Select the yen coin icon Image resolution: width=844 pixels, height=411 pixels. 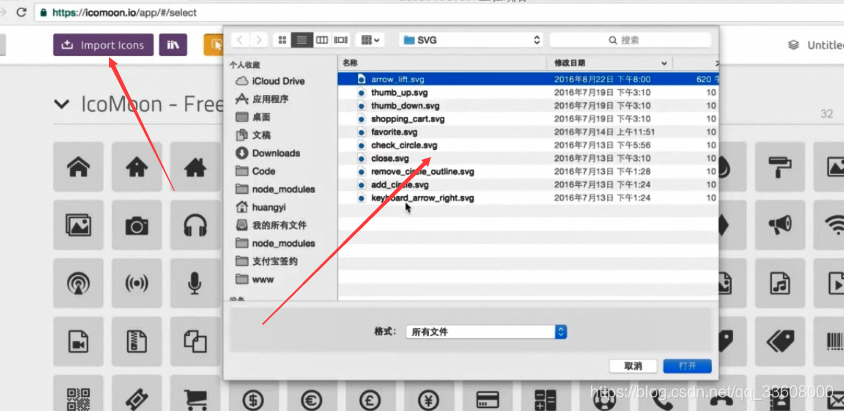coord(429,398)
